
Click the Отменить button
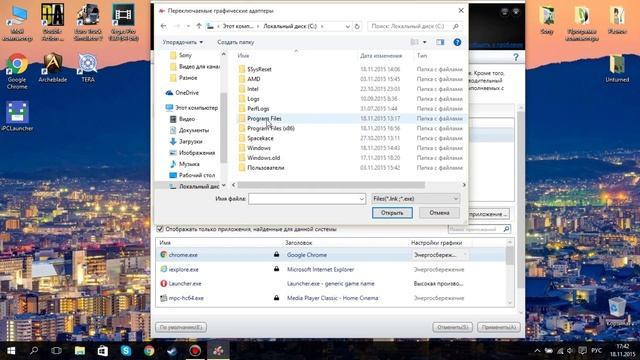[x=452, y=327]
